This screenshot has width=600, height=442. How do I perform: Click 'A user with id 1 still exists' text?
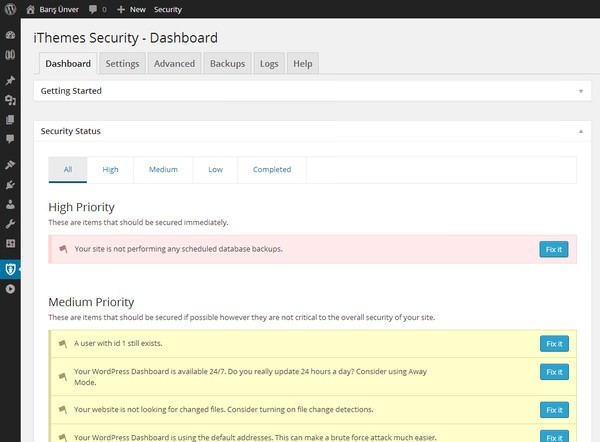118,343
